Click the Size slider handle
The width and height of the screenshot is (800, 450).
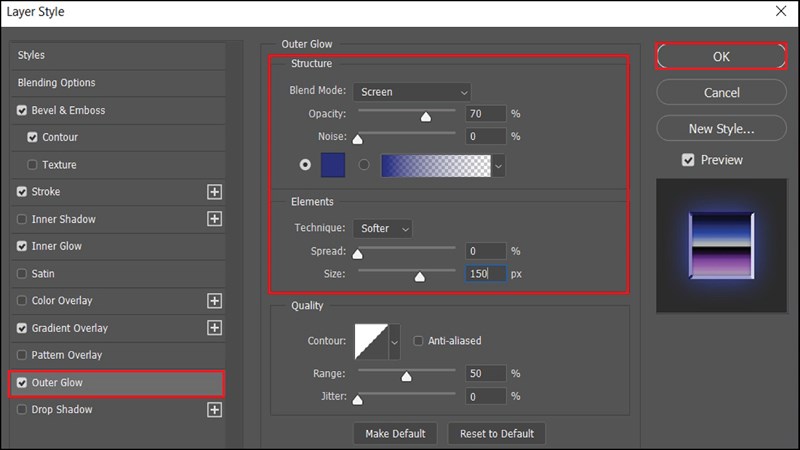click(419, 277)
